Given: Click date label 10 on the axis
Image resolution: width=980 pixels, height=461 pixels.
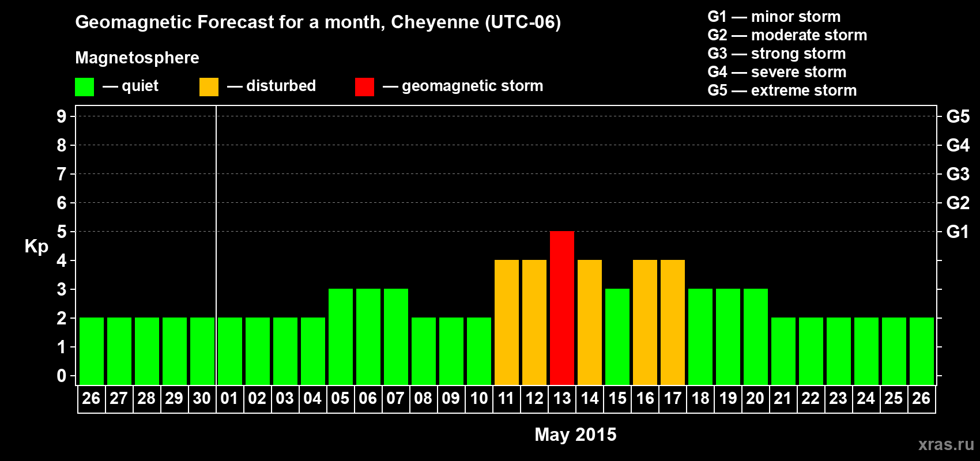Looking at the screenshot, I should (479, 399).
